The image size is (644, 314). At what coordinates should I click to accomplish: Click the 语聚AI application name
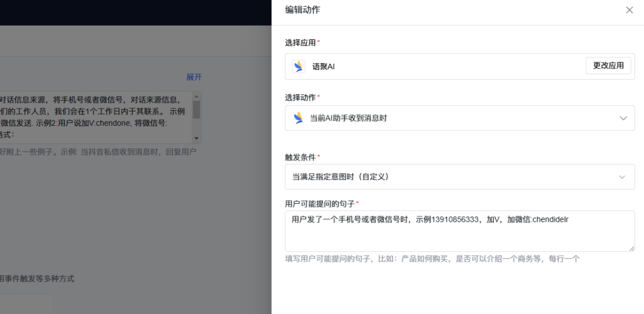click(323, 67)
